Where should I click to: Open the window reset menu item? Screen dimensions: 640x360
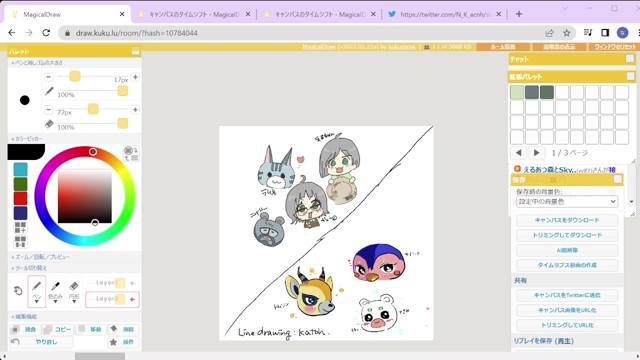pos(615,47)
